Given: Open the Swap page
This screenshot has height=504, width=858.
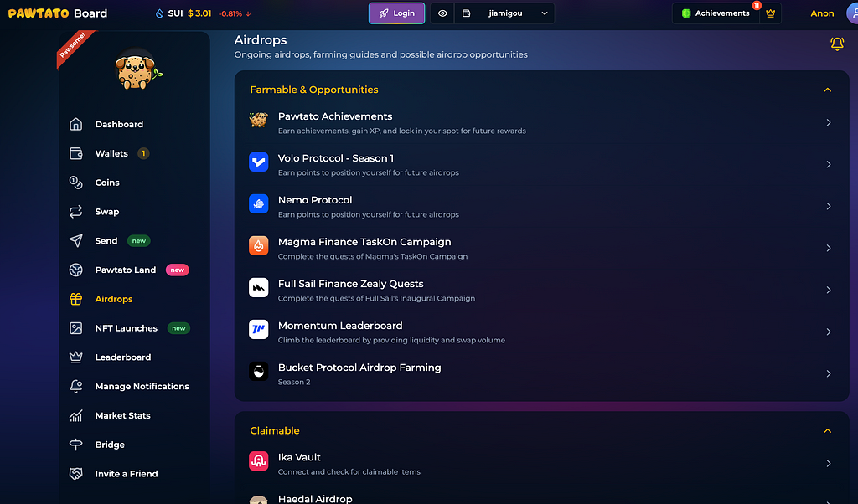Looking at the screenshot, I should 107,212.
